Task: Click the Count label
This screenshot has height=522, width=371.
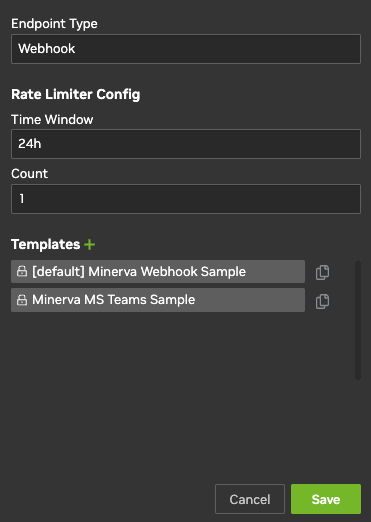Action: coord(30,174)
